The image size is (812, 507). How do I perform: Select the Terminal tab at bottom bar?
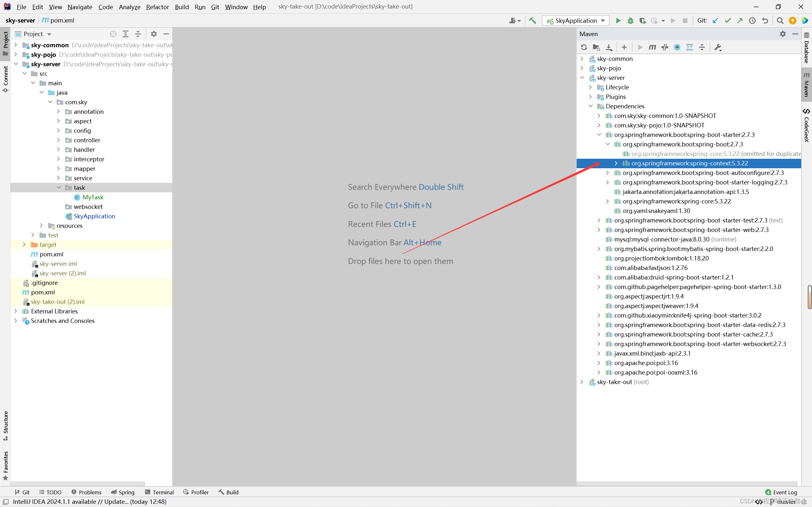coord(164,492)
